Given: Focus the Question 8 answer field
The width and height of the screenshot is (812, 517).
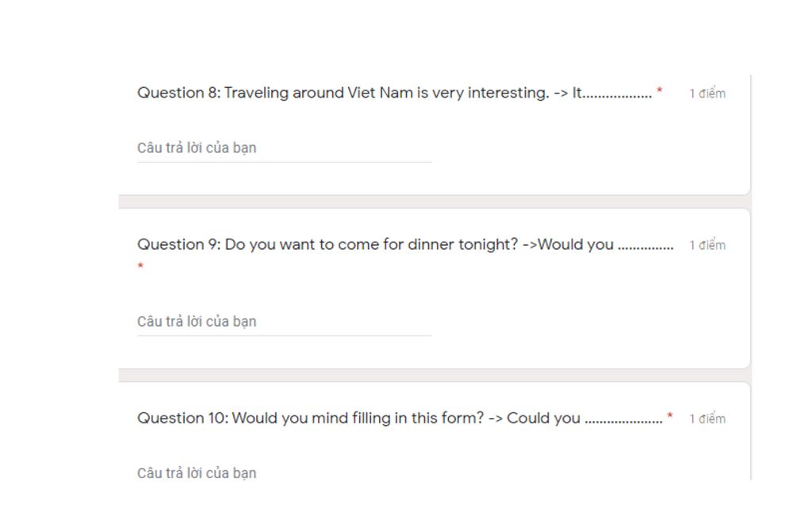Looking at the screenshot, I should coord(284,148).
